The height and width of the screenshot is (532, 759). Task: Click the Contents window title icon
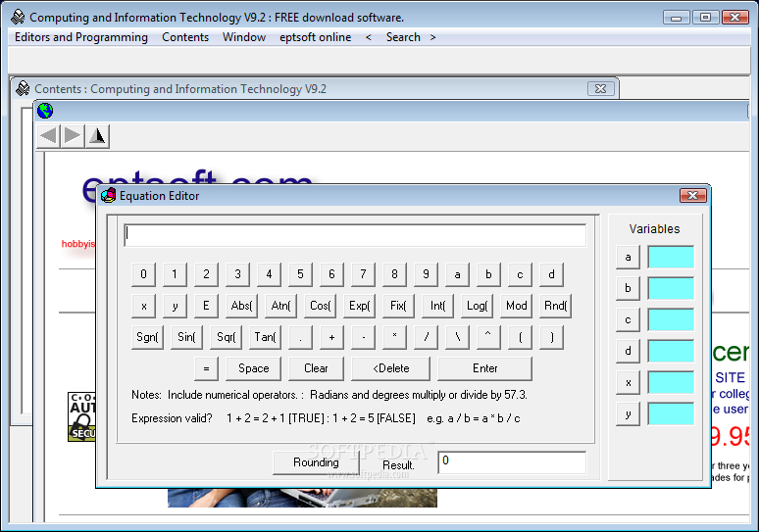tap(23, 88)
